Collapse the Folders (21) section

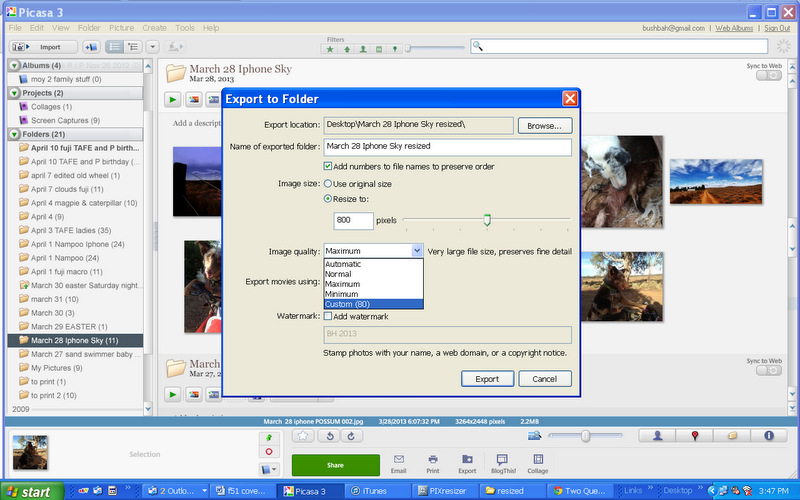coord(14,134)
